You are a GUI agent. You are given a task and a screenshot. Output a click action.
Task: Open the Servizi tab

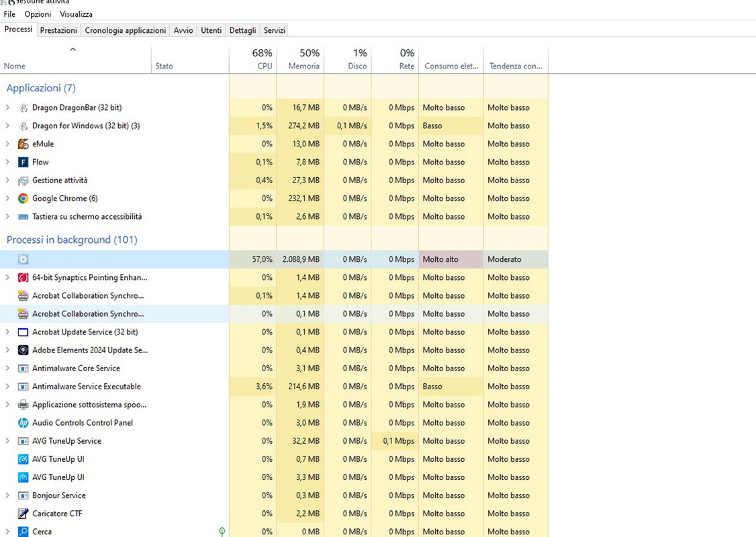[275, 30]
